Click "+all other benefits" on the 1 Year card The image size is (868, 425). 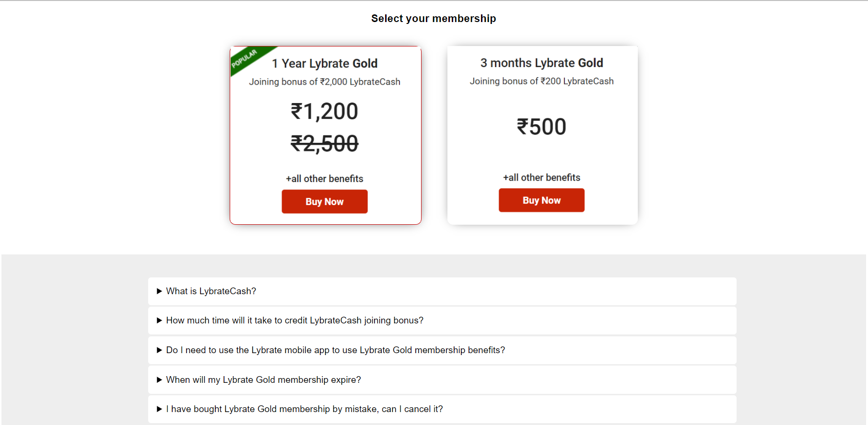(x=324, y=178)
